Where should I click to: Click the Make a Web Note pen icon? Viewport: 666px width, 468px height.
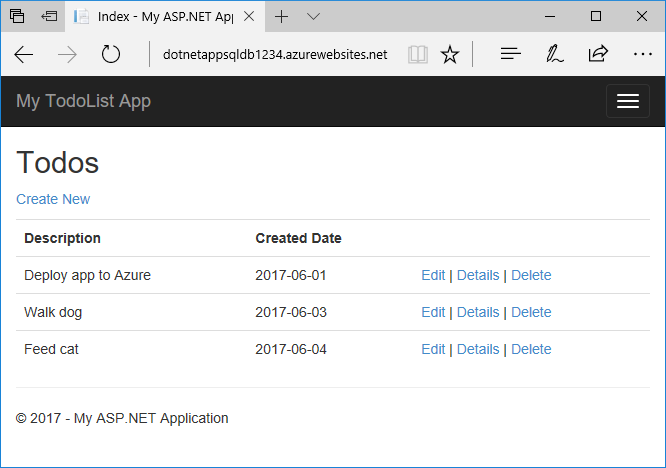pos(555,54)
